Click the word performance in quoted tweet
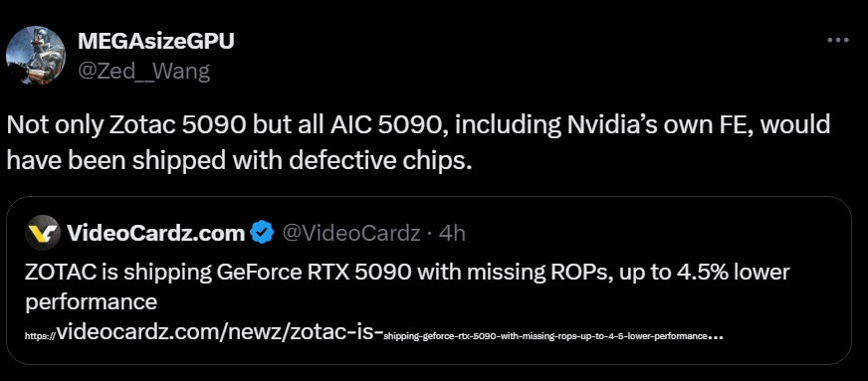This screenshot has width=868, height=381. pyautogui.click(x=92, y=302)
